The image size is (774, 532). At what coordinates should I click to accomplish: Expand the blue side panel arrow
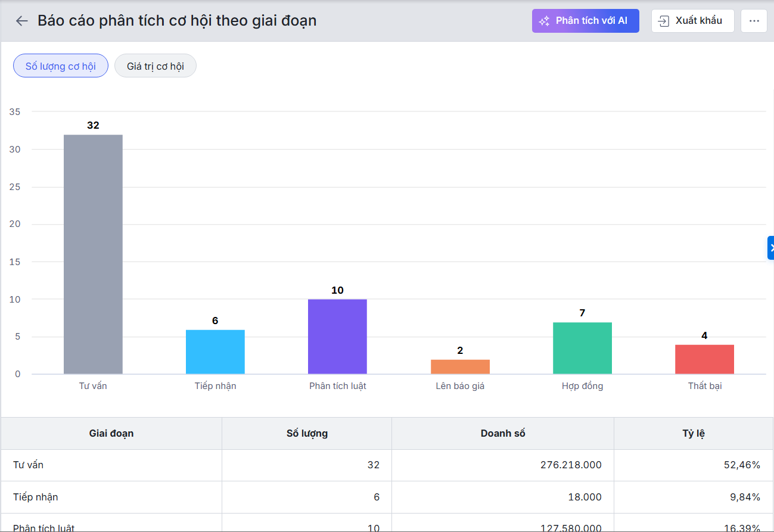click(770, 248)
